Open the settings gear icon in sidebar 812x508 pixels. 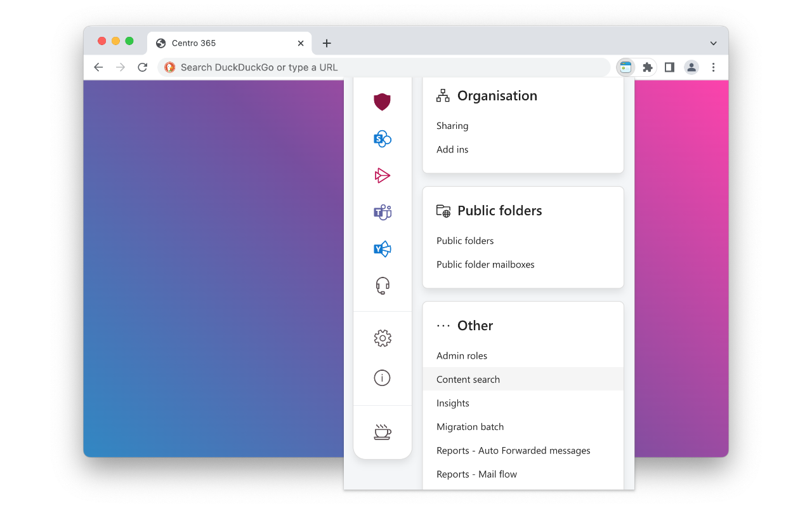coord(382,338)
